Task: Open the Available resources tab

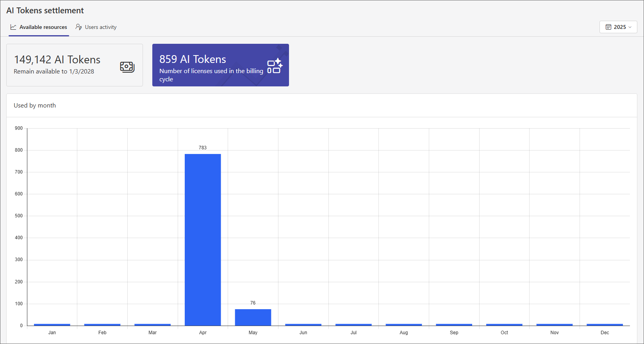Action: 39,27
